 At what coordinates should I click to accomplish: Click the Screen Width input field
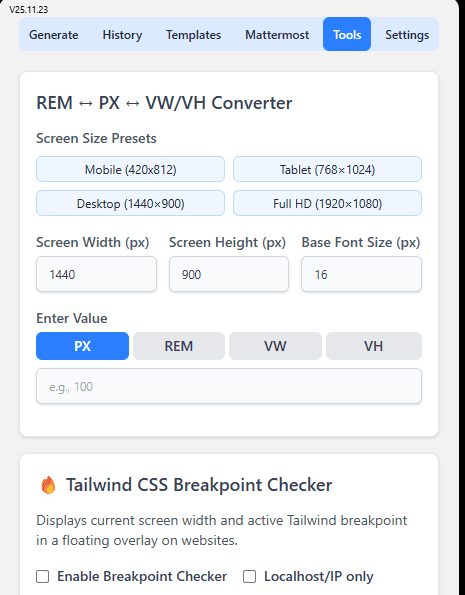(96, 274)
